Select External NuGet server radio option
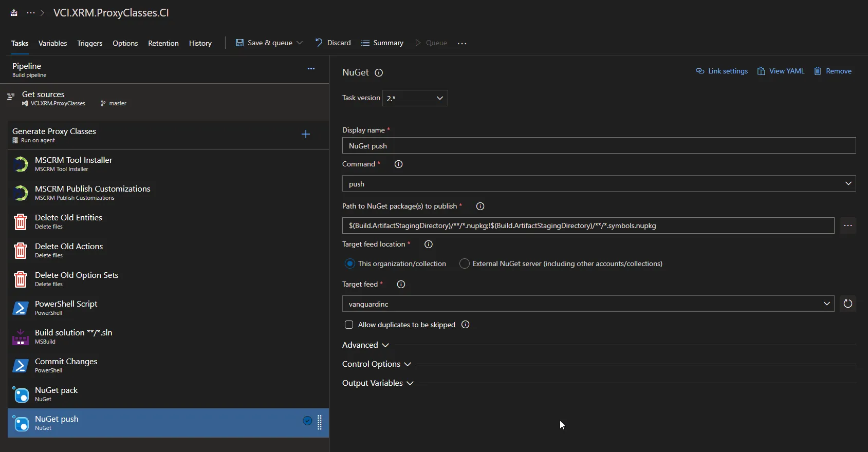Viewport: 868px width, 452px height. 465,263
